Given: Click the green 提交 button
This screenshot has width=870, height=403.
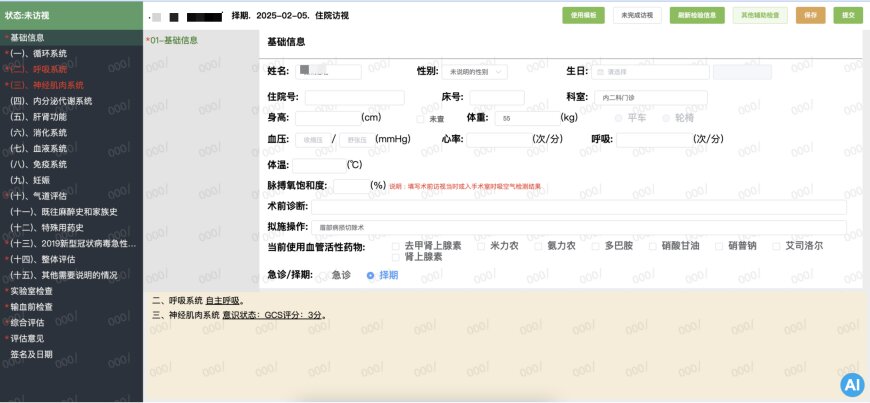Looking at the screenshot, I should (848, 16).
